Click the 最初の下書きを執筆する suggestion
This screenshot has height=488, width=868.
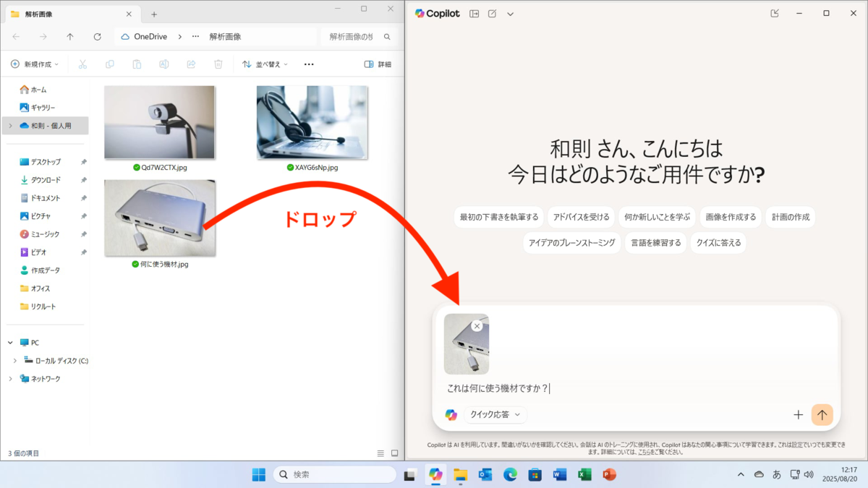click(499, 217)
